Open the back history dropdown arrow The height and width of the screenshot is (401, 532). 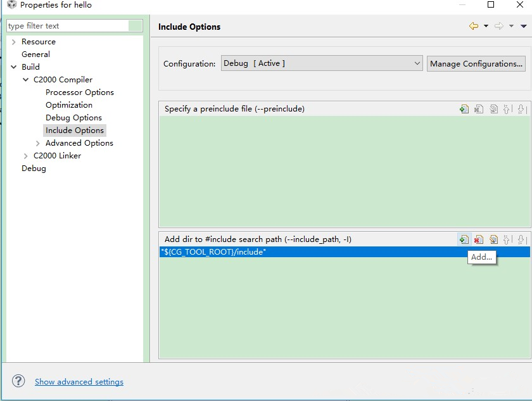(486, 26)
